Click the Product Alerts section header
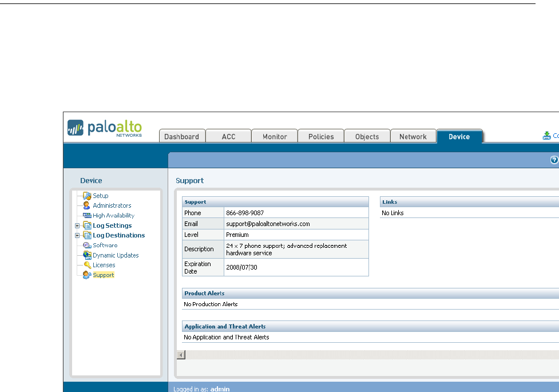This screenshot has width=559, height=392. (370, 293)
